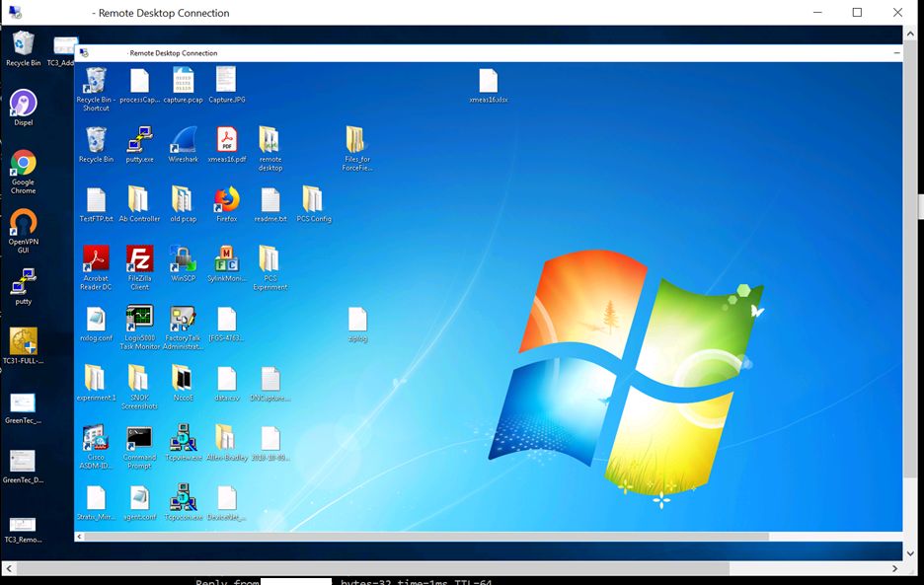Launch WinSCP
Screen dimensions: 924x585
pos(183,264)
